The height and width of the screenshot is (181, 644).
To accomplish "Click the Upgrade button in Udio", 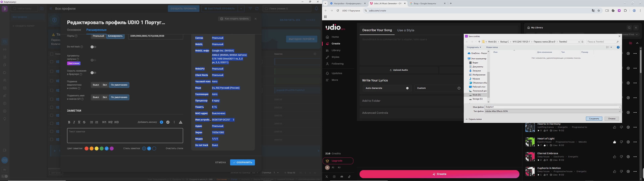I will click(338, 161).
